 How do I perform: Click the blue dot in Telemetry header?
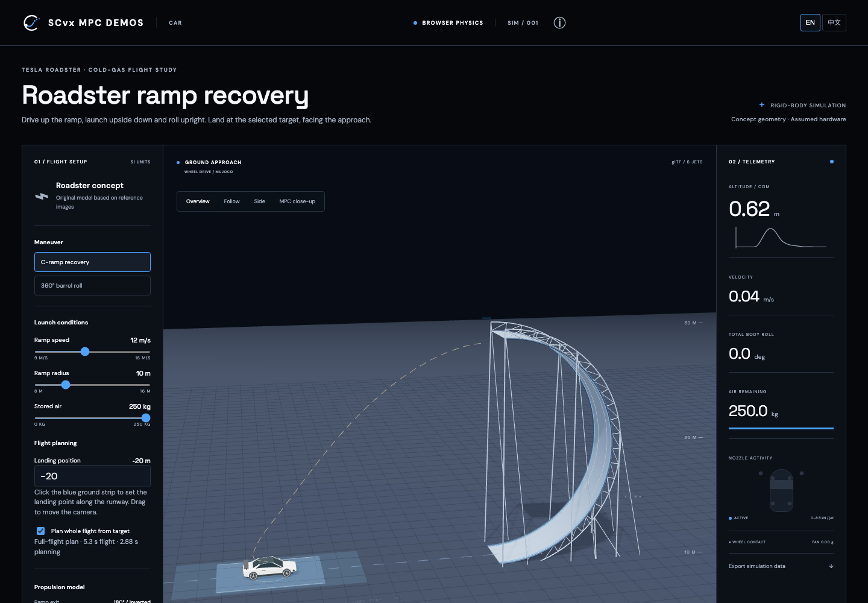coord(832,162)
